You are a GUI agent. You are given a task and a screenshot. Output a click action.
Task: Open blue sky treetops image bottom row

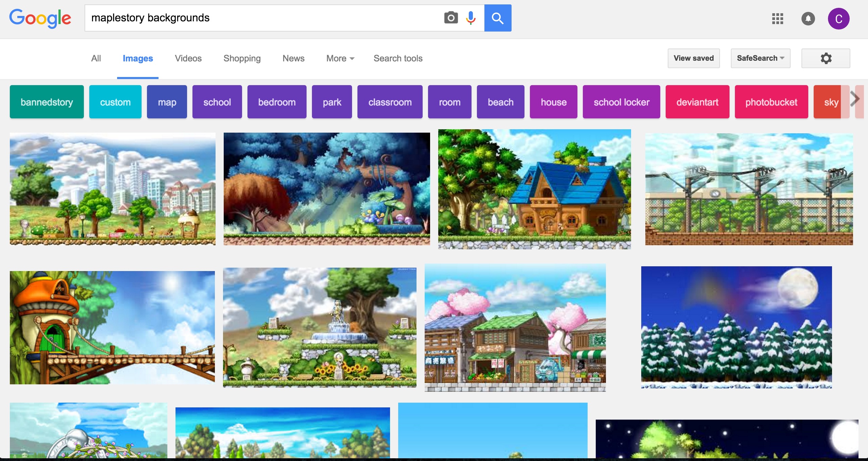coord(283,433)
